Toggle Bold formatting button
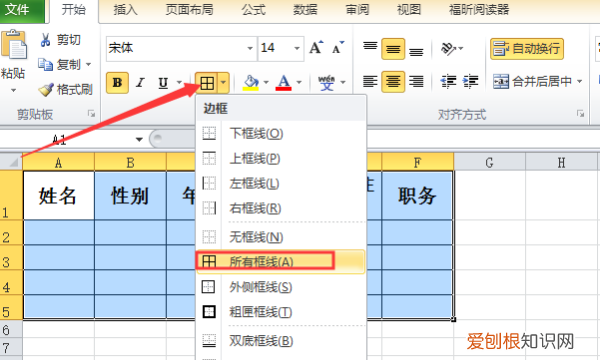 117,83
